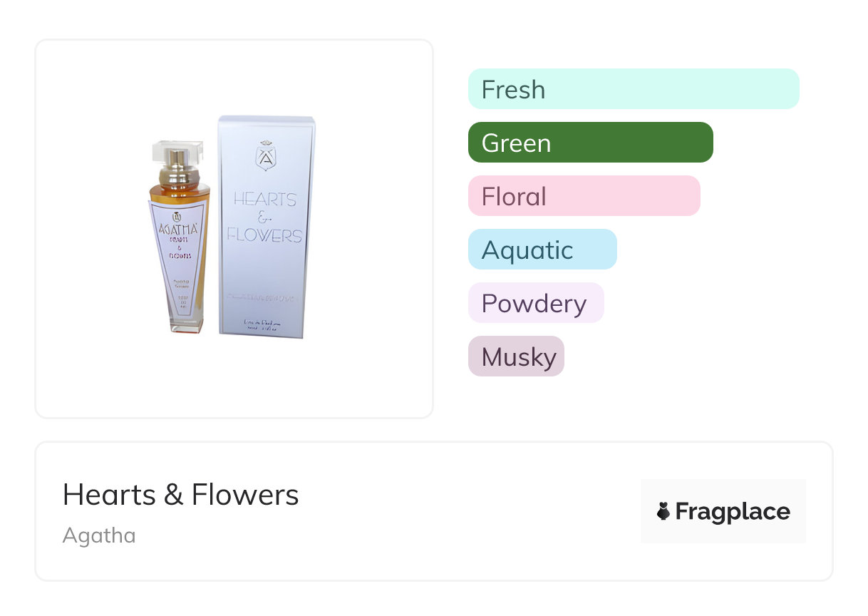Screen dimensions: 868x616
Task: Click the AGATHA label on the bottle
Action: (177, 230)
